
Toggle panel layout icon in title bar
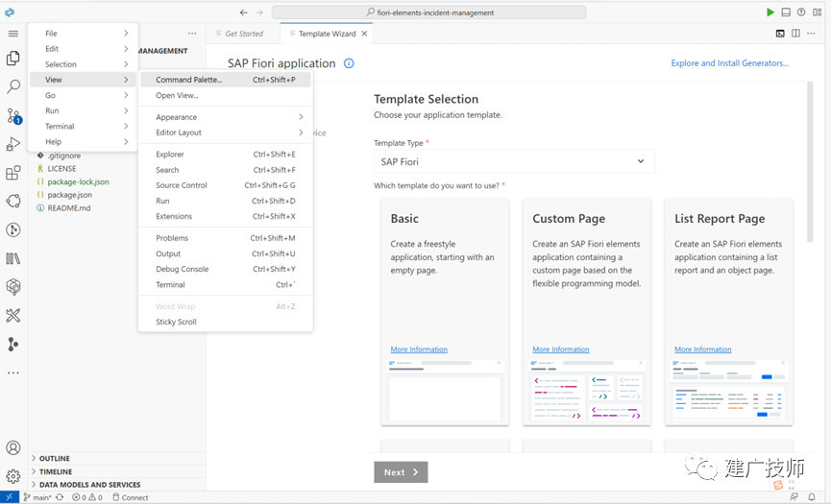(x=786, y=12)
